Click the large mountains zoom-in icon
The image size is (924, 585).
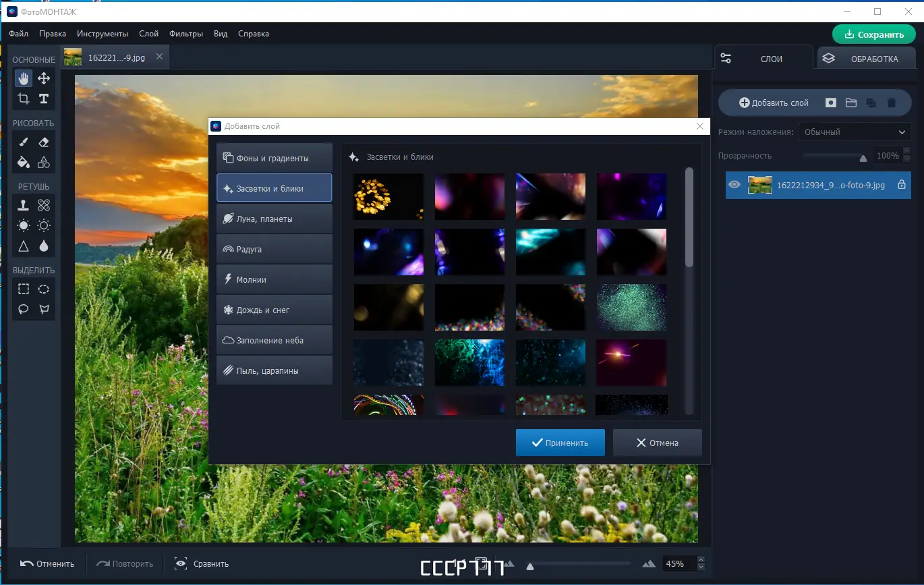(649, 563)
